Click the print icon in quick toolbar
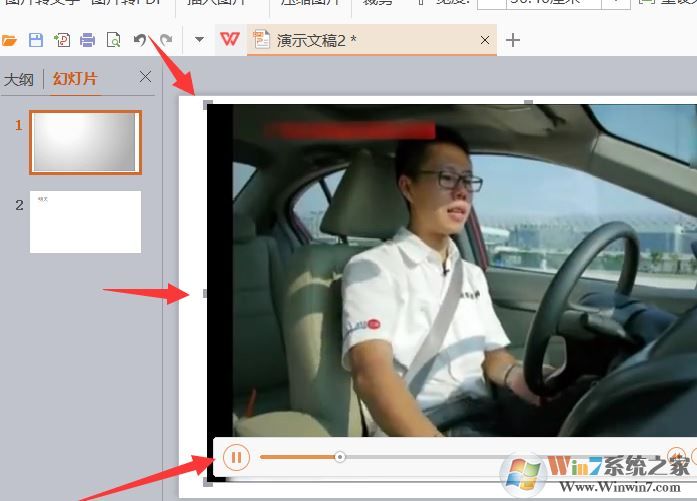Screen dimensions: 697x501 pos(88,40)
